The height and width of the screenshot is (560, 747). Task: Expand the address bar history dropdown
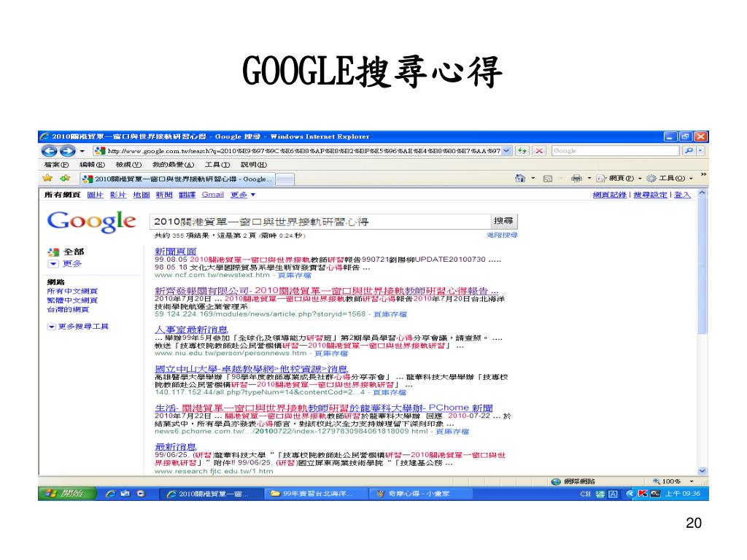507,151
